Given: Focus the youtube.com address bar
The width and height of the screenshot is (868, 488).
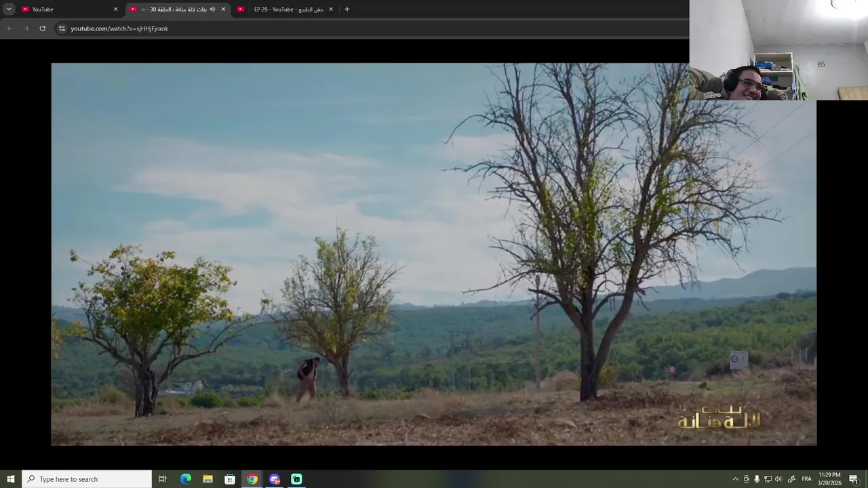Looking at the screenshot, I should tap(373, 28).
